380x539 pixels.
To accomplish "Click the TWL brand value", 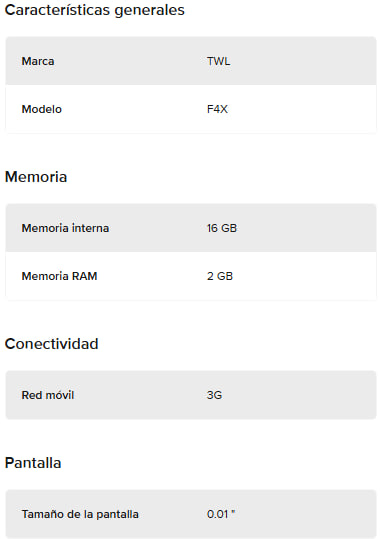I will (218, 61).
